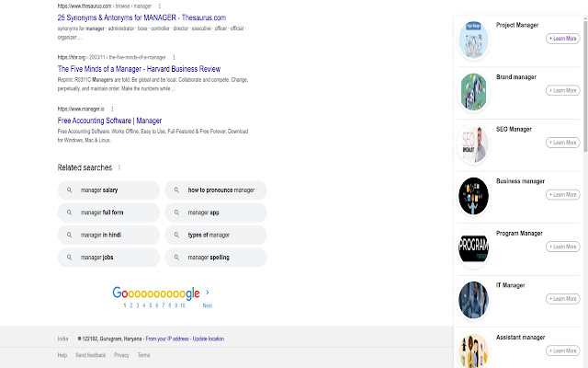Click the next-page chevron beside Google logo

(x=208, y=293)
